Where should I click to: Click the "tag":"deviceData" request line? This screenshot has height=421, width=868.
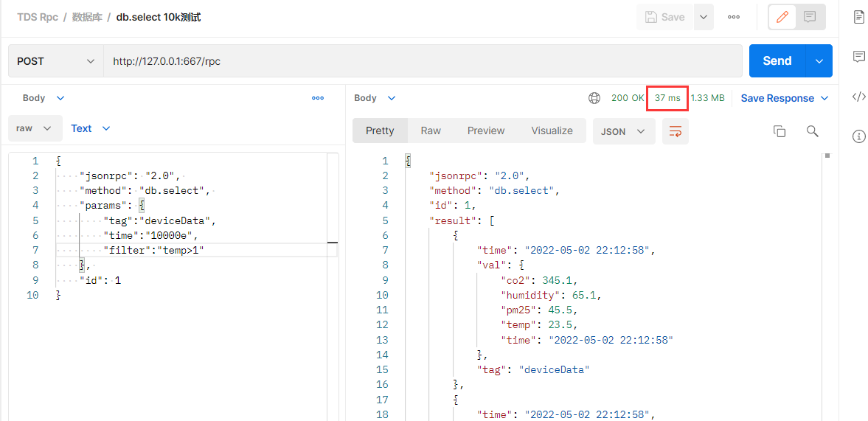coord(159,220)
